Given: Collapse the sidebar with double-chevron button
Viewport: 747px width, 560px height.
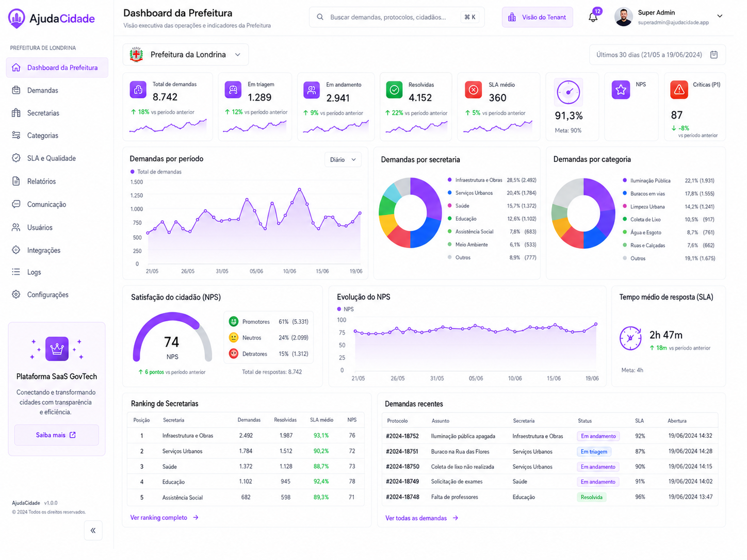Looking at the screenshot, I should pos(93,530).
